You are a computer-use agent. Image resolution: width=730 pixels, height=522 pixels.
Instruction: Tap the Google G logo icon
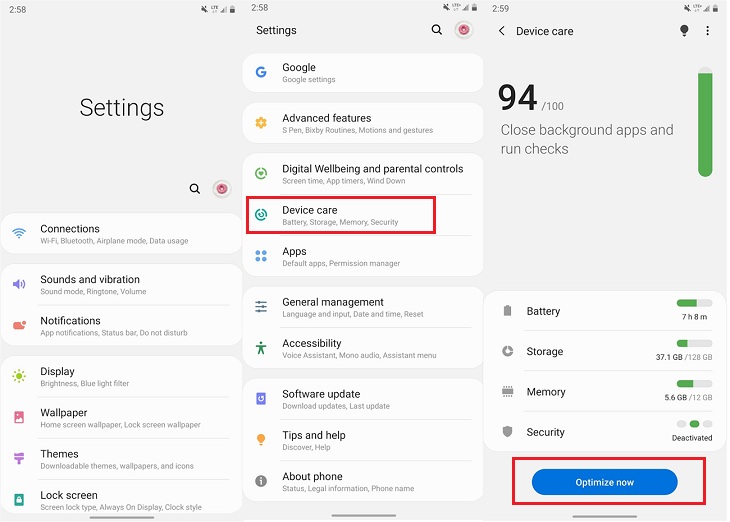click(261, 72)
